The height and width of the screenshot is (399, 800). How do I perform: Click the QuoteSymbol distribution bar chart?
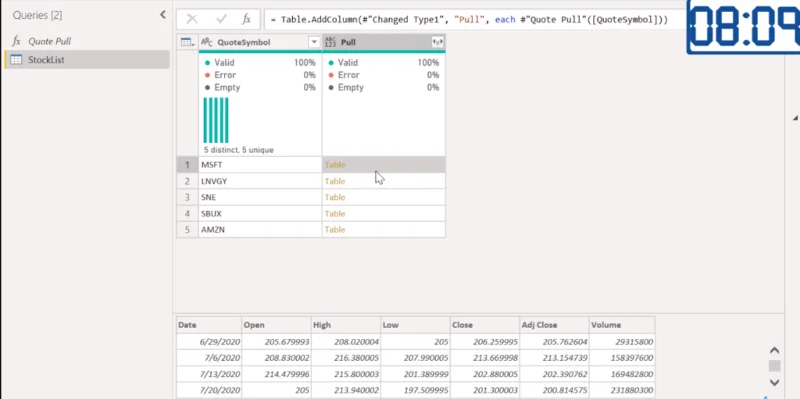coord(216,120)
